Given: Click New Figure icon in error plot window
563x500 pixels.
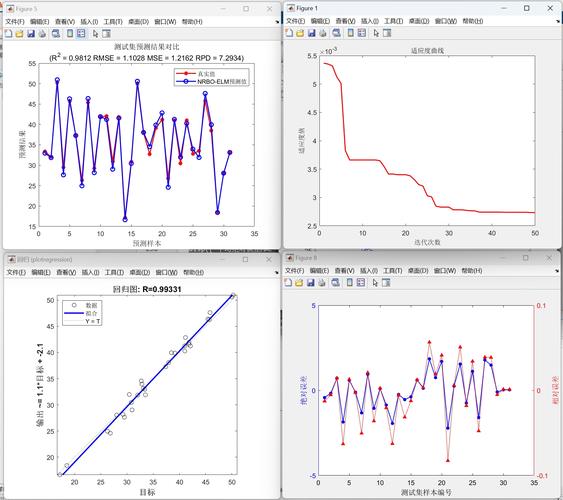Looking at the screenshot, I should [288, 282].
